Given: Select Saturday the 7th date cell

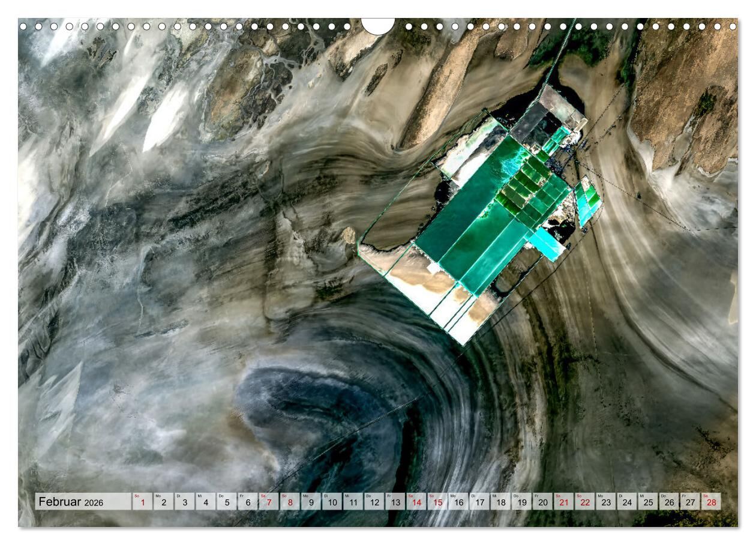Looking at the screenshot, I should pos(269,502).
